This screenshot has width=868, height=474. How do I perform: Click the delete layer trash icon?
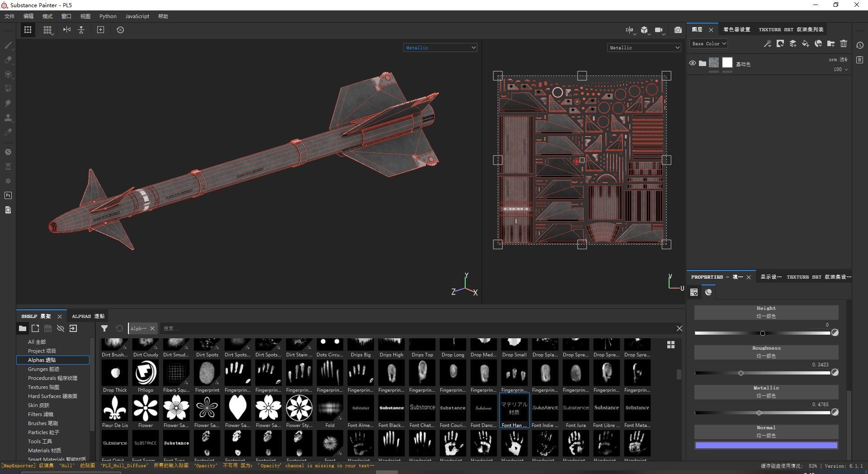coord(844,44)
